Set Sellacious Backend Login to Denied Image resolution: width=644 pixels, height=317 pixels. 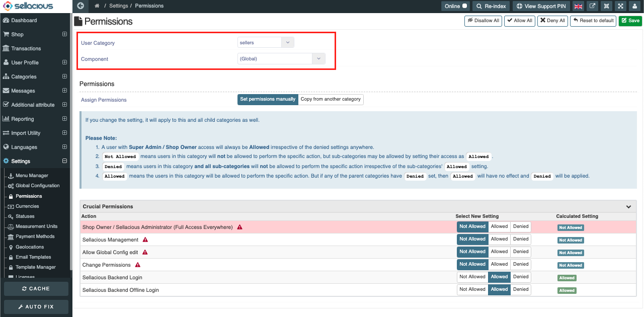[x=521, y=277]
